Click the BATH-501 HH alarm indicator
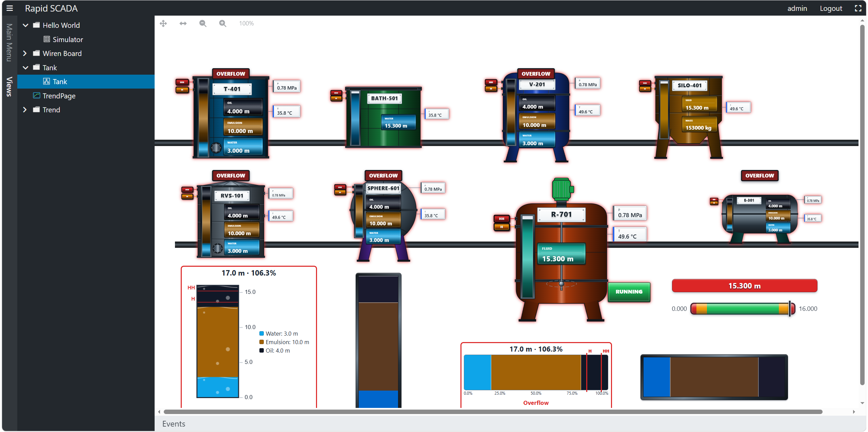 pyautogui.click(x=336, y=93)
